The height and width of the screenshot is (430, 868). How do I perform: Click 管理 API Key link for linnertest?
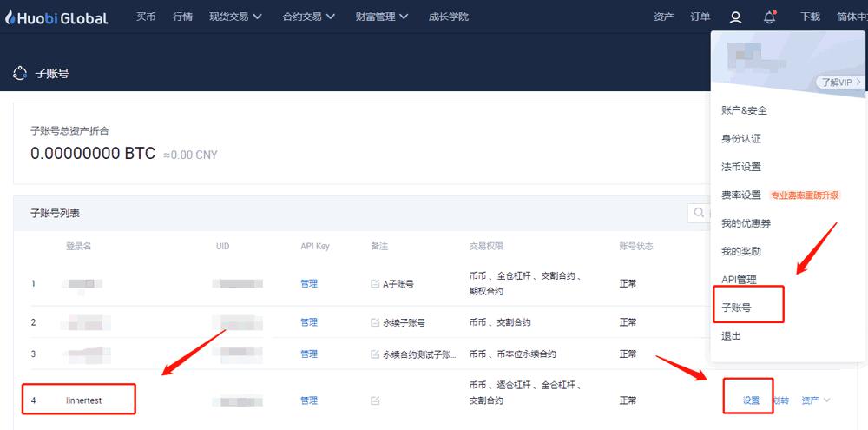tap(309, 400)
